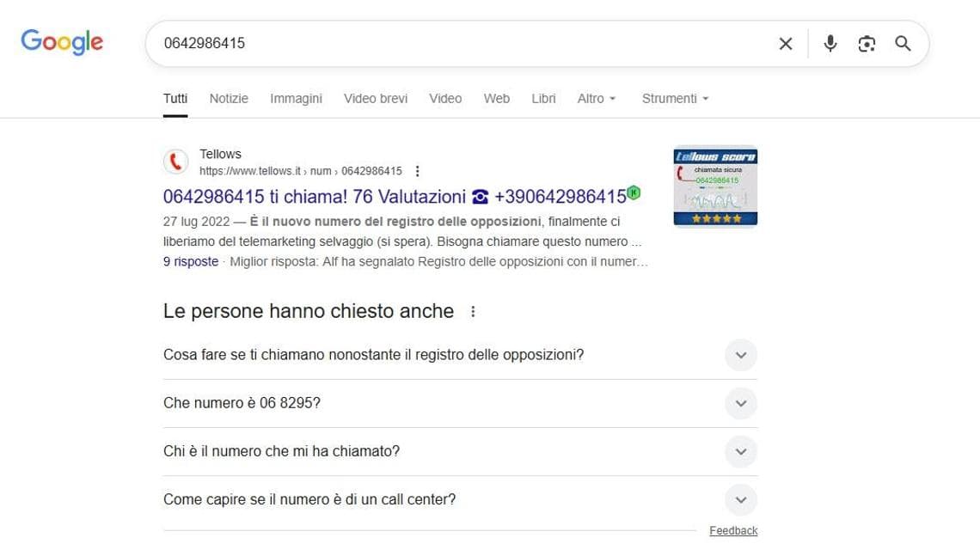The image size is (980, 550).
Task: Click the Tellows red phone favicon
Action: pyautogui.click(x=175, y=162)
